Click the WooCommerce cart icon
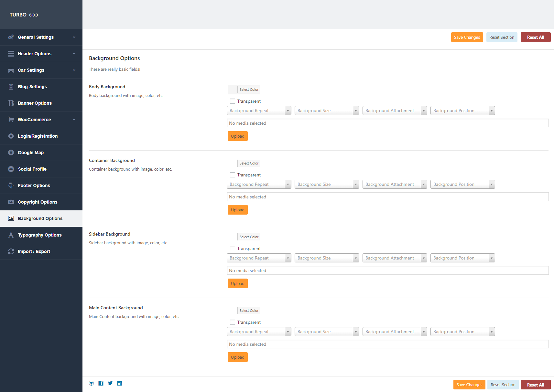The height and width of the screenshot is (392, 554). click(x=11, y=120)
